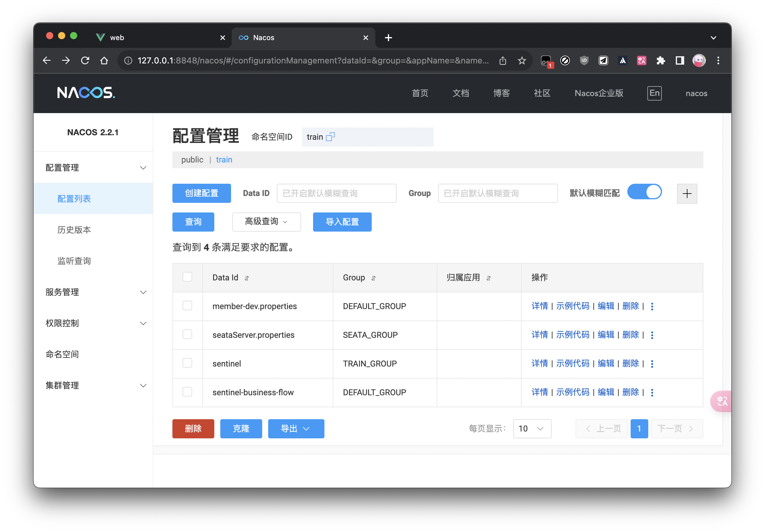
Task: Check the seataServer.properties row checkbox
Action: (187, 335)
